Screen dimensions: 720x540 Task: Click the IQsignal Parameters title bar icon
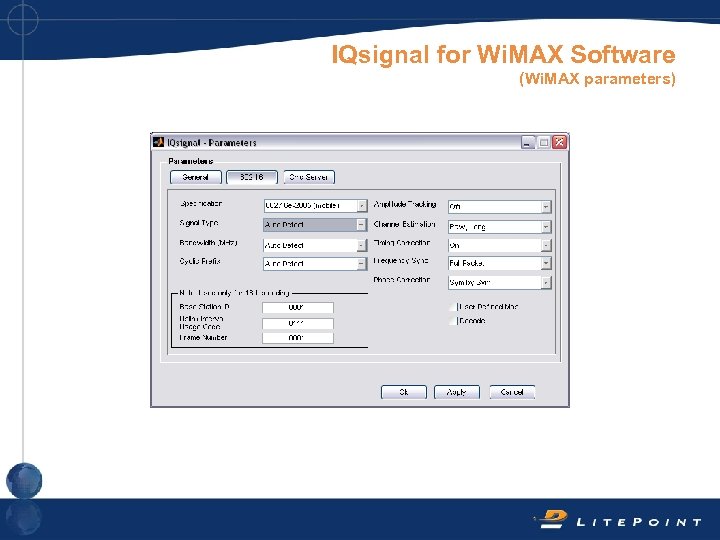point(158,142)
